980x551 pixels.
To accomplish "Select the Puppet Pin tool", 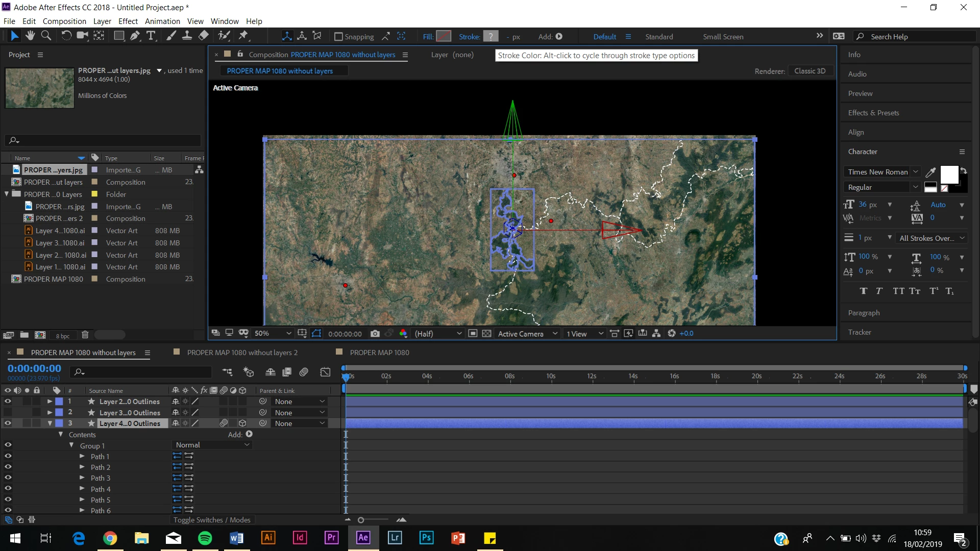I will pyautogui.click(x=243, y=36).
